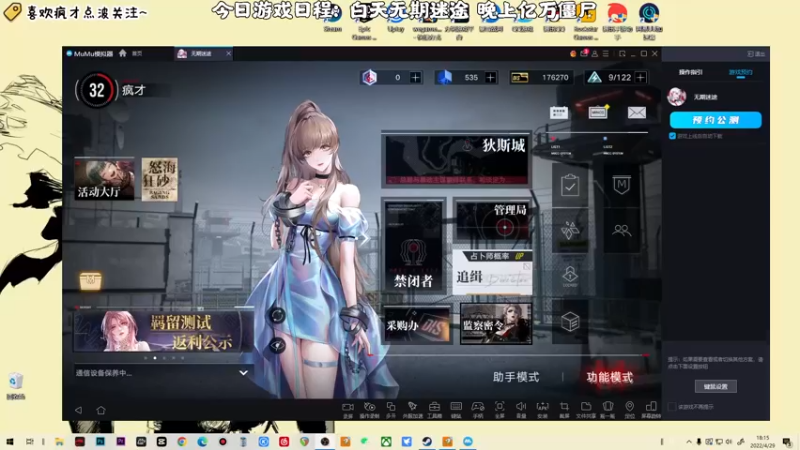Click the Android home button
Viewport: 800px width, 450px height.
coord(101,410)
